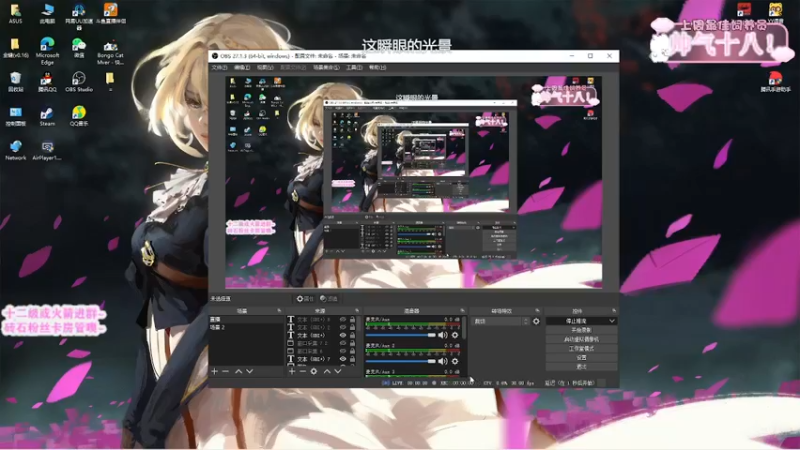
Task: Click the 属性 properties button above Sources
Action: coord(305,298)
